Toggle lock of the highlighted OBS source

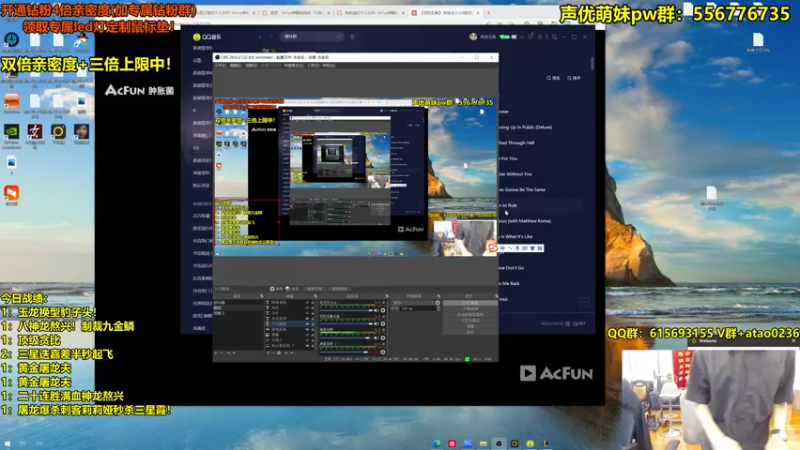(312, 323)
